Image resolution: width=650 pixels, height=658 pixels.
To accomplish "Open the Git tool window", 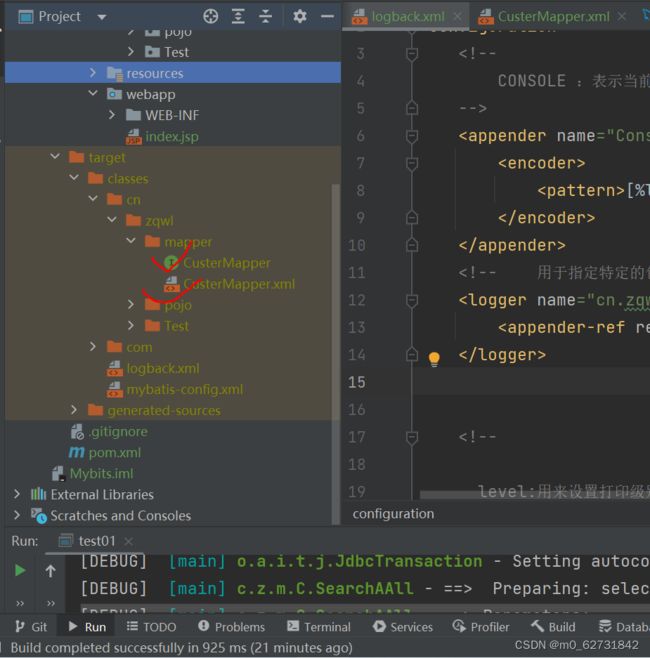I will pyautogui.click(x=31, y=627).
